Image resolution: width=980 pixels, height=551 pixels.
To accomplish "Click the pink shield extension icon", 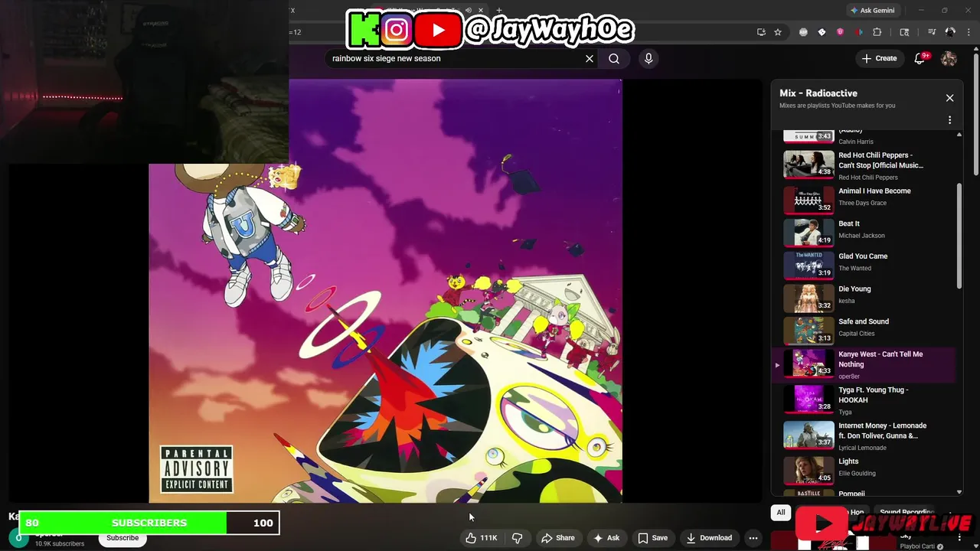I will pyautogui.click(x=840, y=32).
